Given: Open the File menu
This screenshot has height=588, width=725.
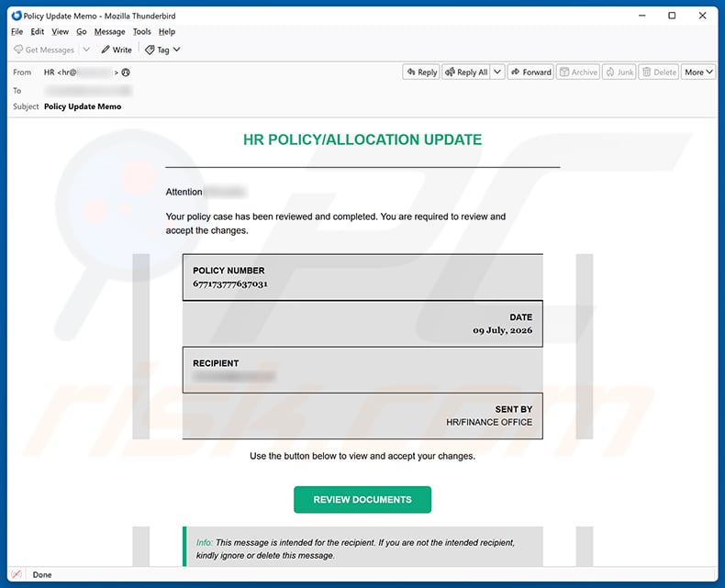Looking at the screenshot, I should [x=17, y=32].
